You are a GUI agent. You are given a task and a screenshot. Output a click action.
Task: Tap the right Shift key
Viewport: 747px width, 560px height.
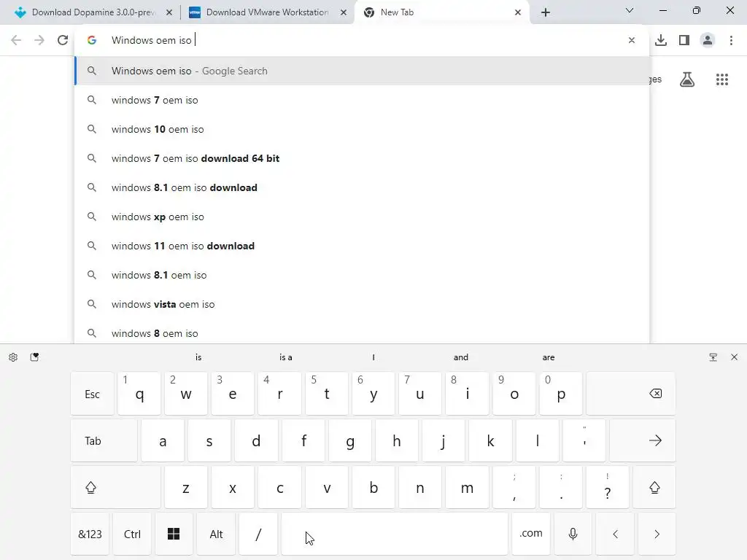[654, 487]
